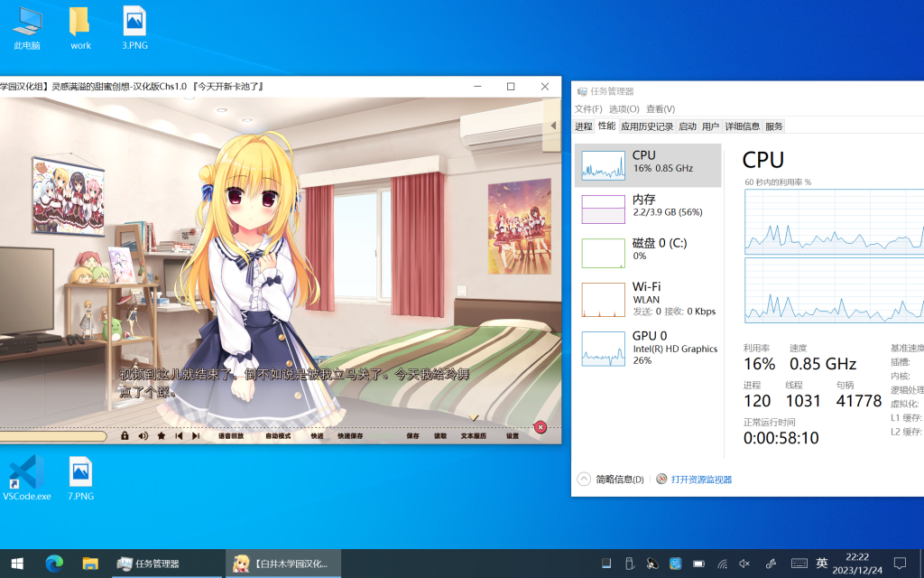Select the 3.PNG file on the desktop

click(134, 28)
